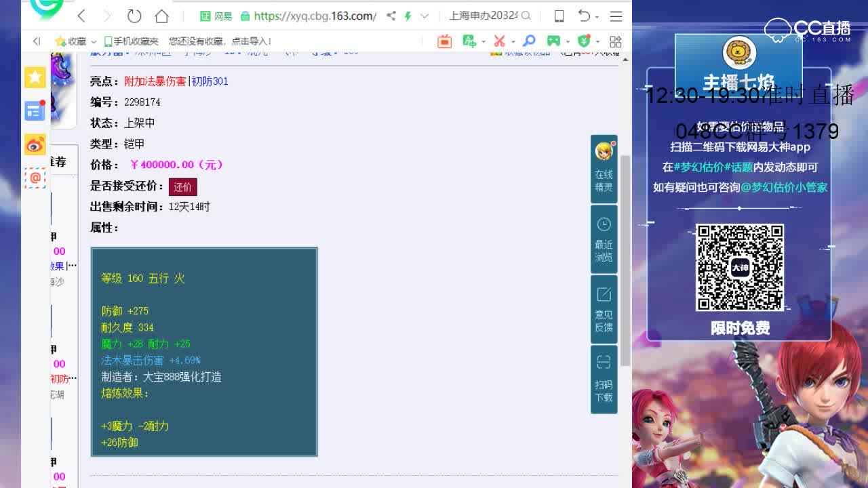Click the magnifier search icon
This screenshot has width=868, height=488.
(526, 16)
